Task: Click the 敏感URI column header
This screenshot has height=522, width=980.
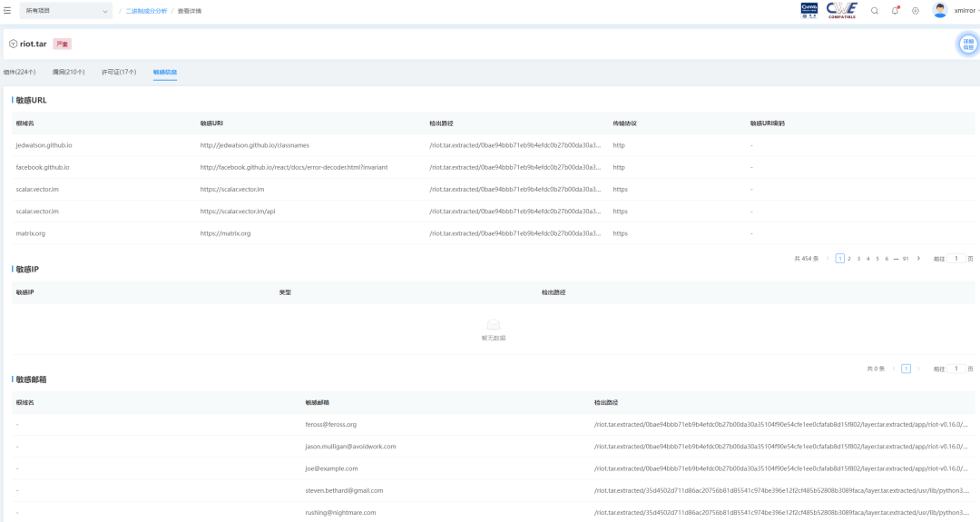Action: [211, 123]
